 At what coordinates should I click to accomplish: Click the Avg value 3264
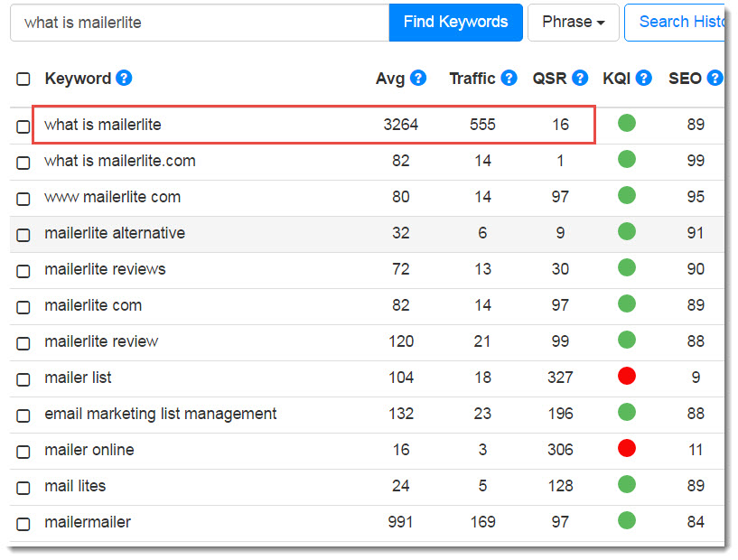[400, 125]
